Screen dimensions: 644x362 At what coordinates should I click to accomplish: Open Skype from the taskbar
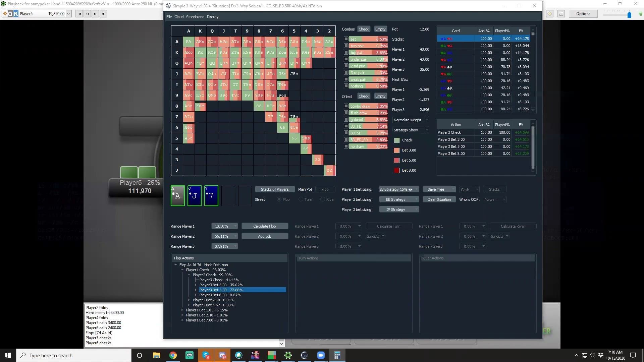(206, 355)
